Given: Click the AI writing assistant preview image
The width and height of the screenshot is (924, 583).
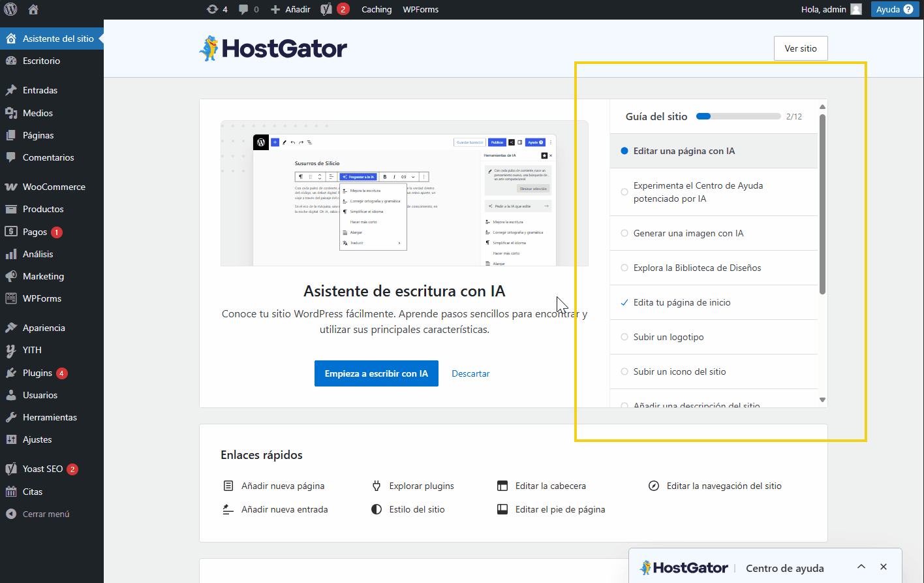Looking at the screenshot, I should [405, 193].
